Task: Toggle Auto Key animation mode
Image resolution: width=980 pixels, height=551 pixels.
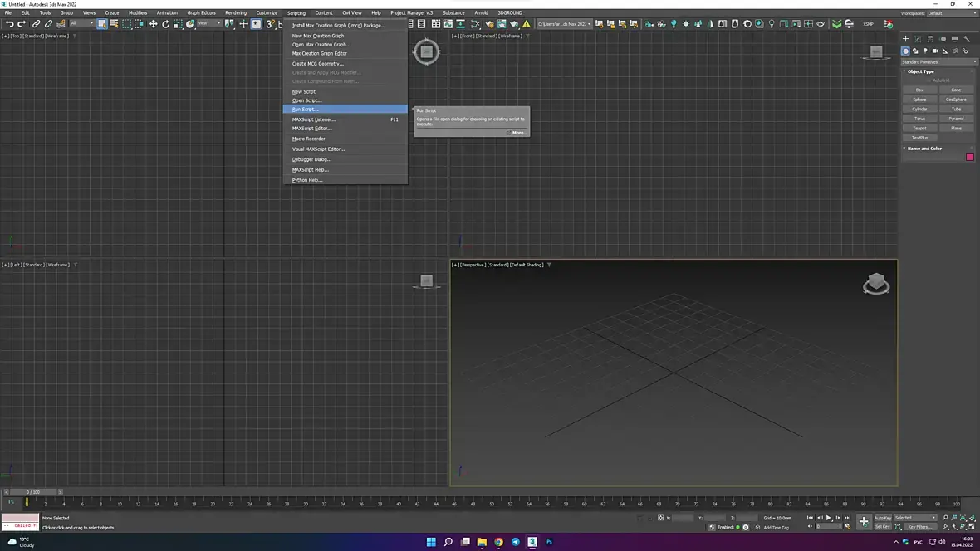Action: [x=882, y=518]
